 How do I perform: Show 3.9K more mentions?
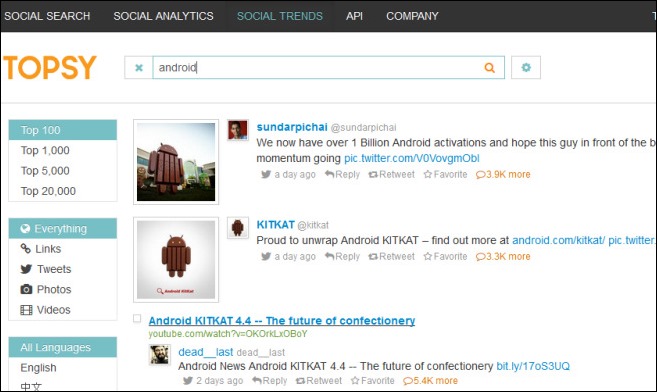pyautogui.click(x=503, y=174)
